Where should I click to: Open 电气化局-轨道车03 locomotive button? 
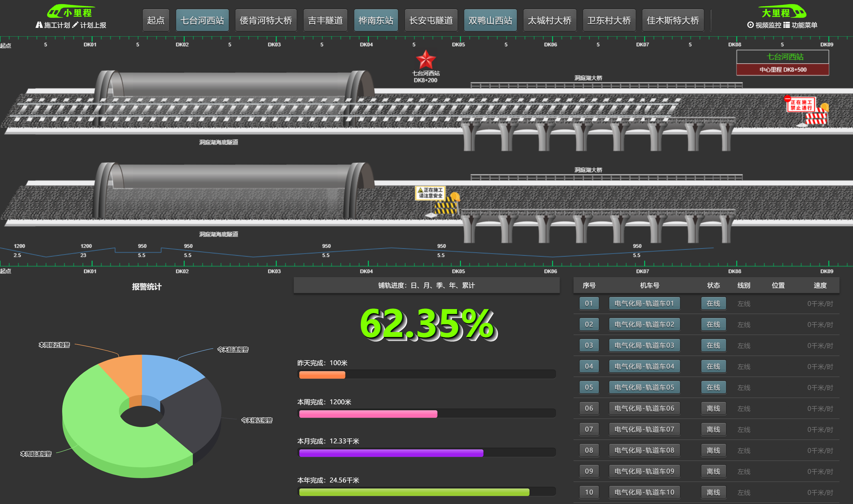[644, 345]
